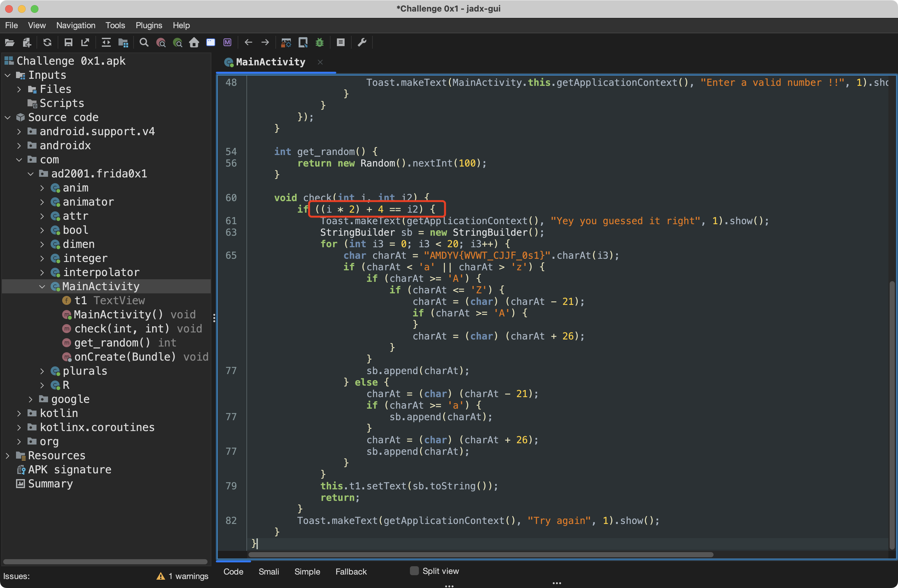This screenshot has height=588, width=898.
Task: Enable the Split view checkbox
Action: coord(414,571)
